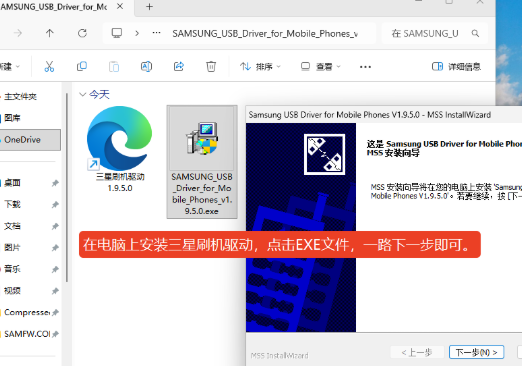
Task: Click the pin icon next to 下载
Action: (x=55, y=205)
